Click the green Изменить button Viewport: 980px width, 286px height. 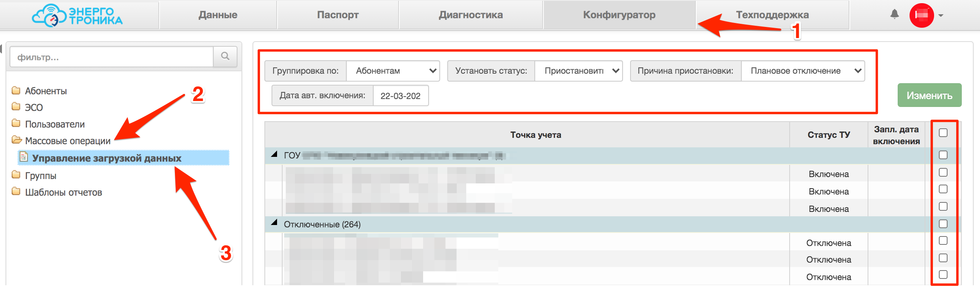click(x=929, y=95)
